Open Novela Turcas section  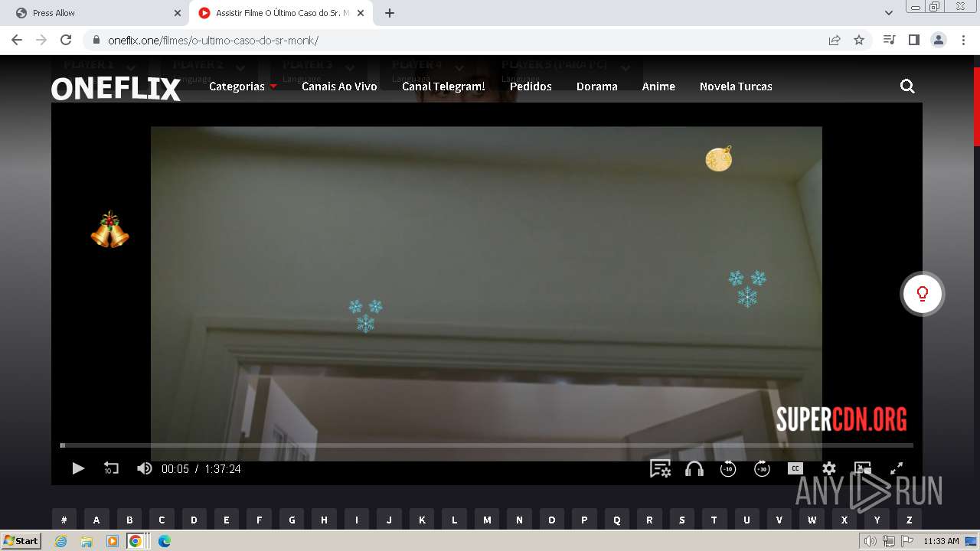pyautogui.click(x=736, y=86)
